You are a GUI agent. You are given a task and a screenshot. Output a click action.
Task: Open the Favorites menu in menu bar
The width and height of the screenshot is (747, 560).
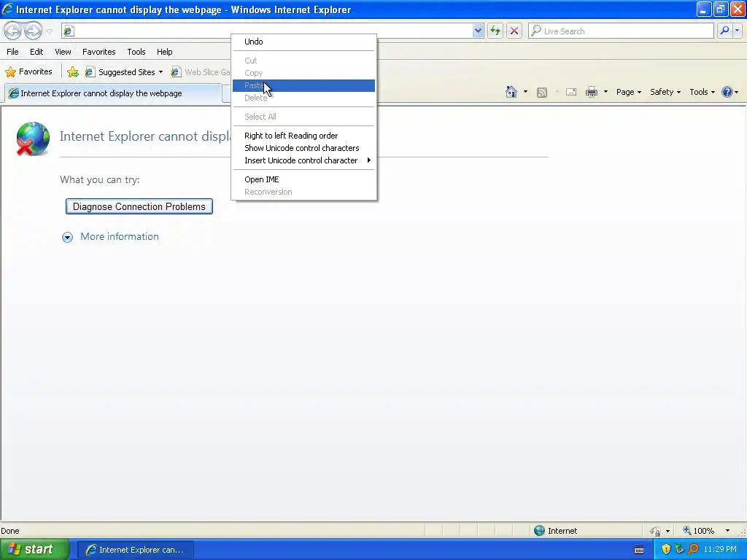98,52
